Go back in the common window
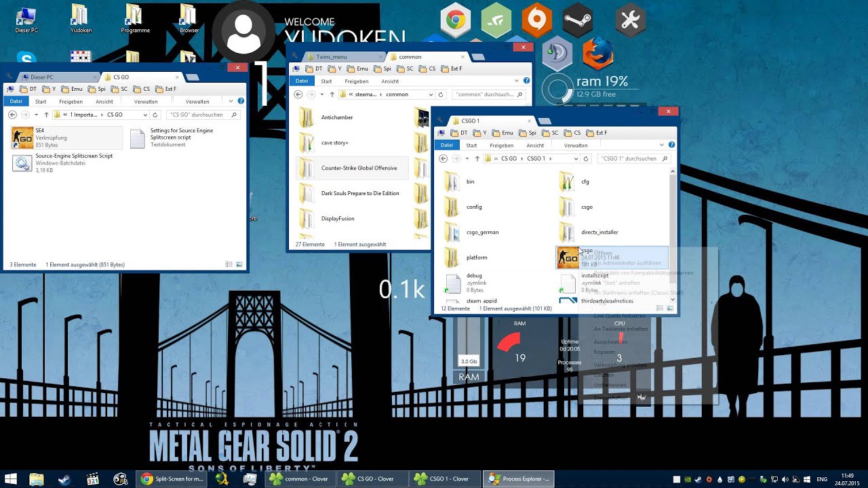Image resolution: width=868 pixels, height=488 pixels. [298, 95]
